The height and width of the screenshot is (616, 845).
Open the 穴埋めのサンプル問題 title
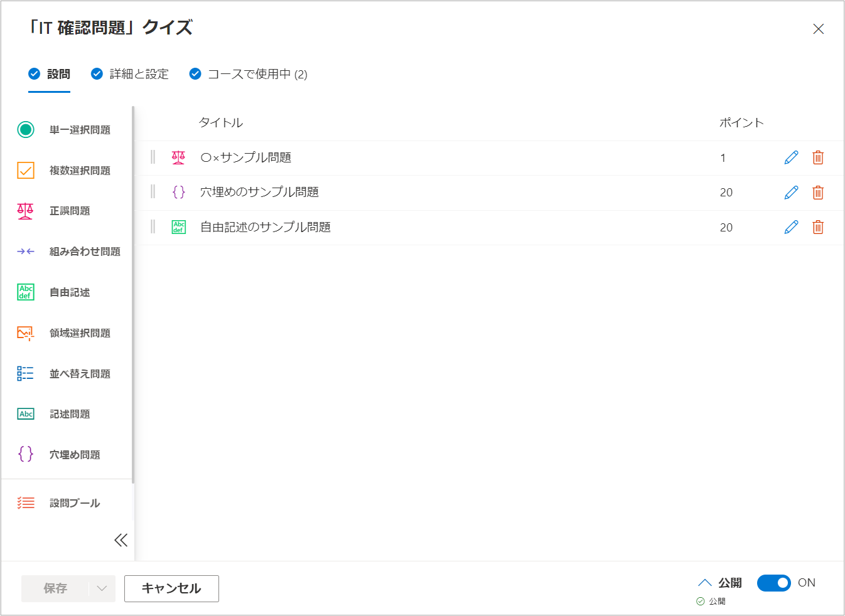tap(259, 192)
